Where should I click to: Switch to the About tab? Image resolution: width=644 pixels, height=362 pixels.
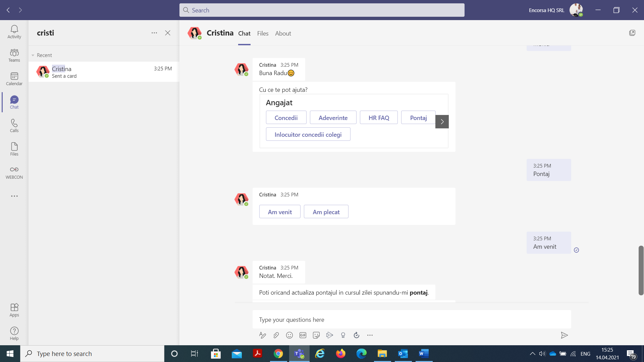tap(283, 34)
